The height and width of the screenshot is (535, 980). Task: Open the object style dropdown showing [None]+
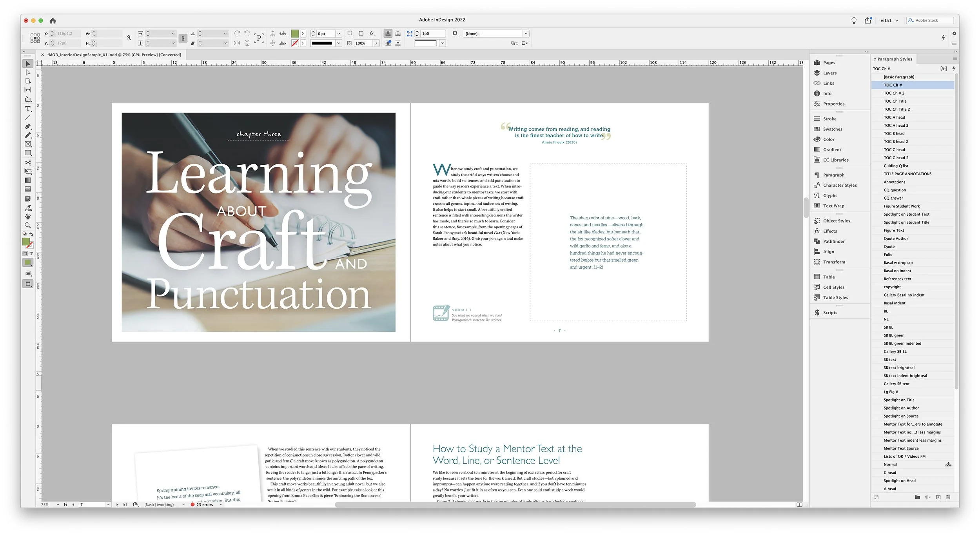tap(526, 34)
